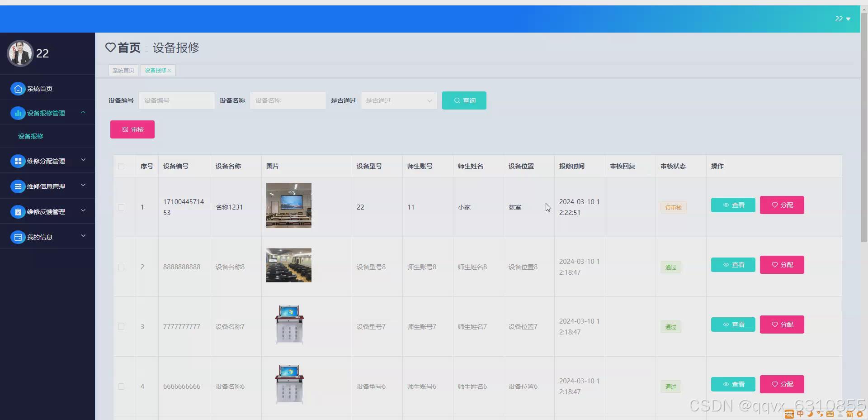
Task: Click the heart icon beside 首页 title
Action: click(x=110, y=48)
